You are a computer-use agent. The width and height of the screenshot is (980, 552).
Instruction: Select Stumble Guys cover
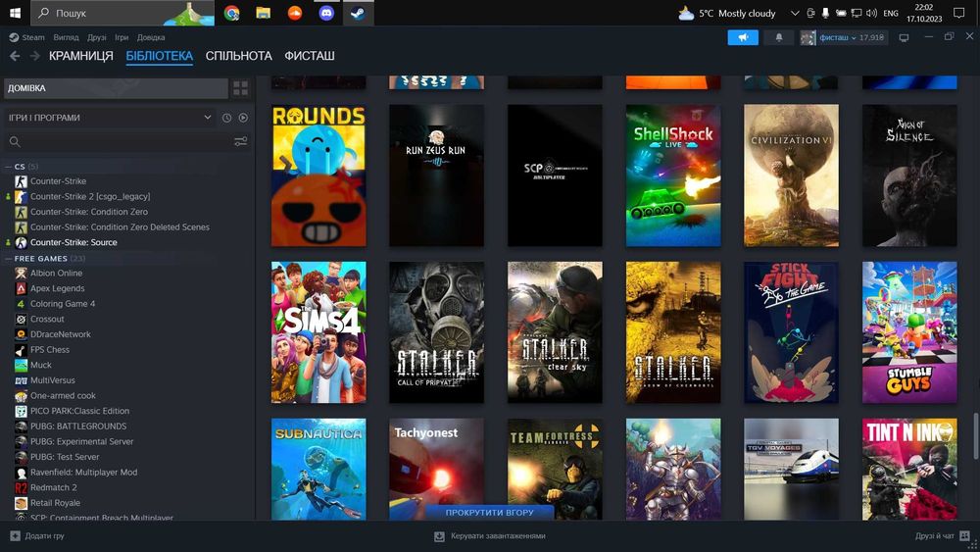click(909, 332)
